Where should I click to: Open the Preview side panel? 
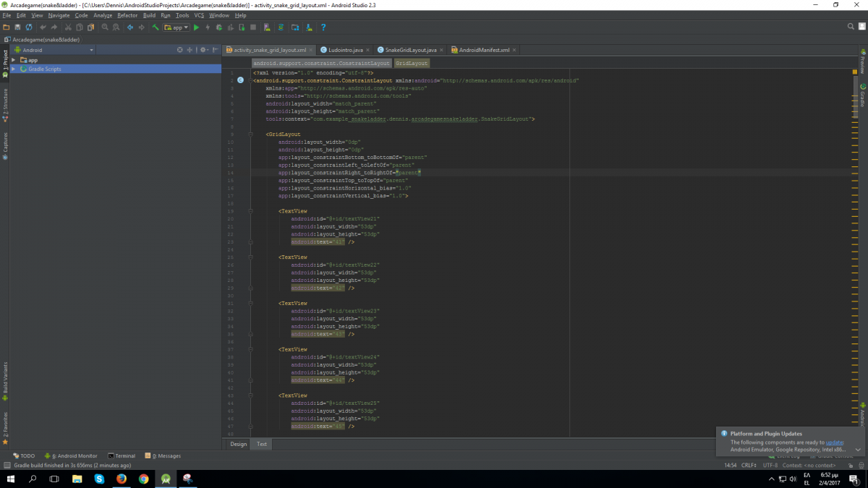click(x=863, y=62)
